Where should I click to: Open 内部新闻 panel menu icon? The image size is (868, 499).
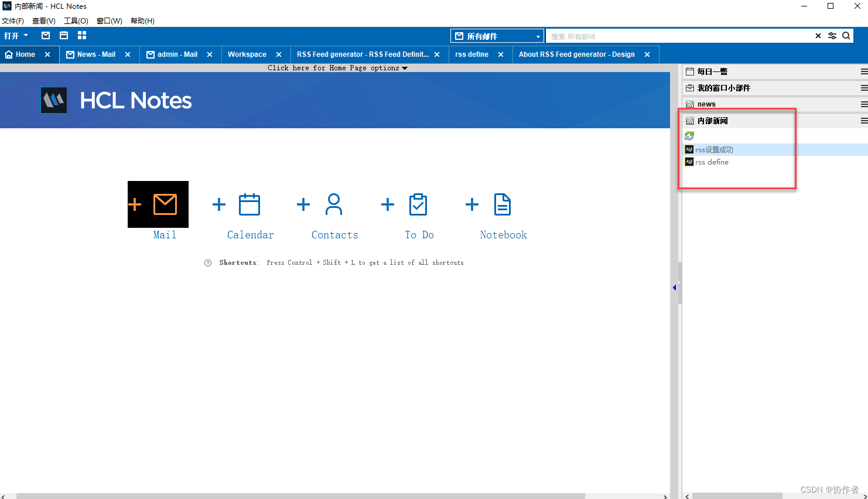[864, 121]
